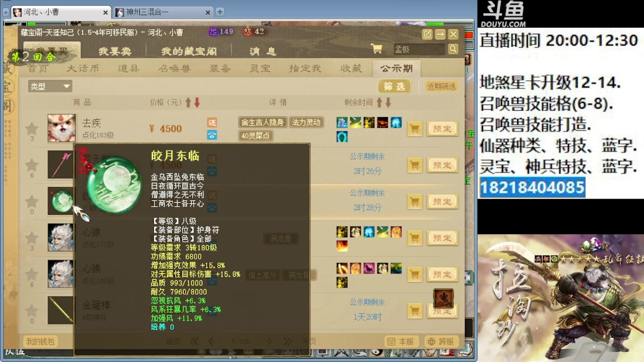Reserve 去疾 with 预定 button

442,129
